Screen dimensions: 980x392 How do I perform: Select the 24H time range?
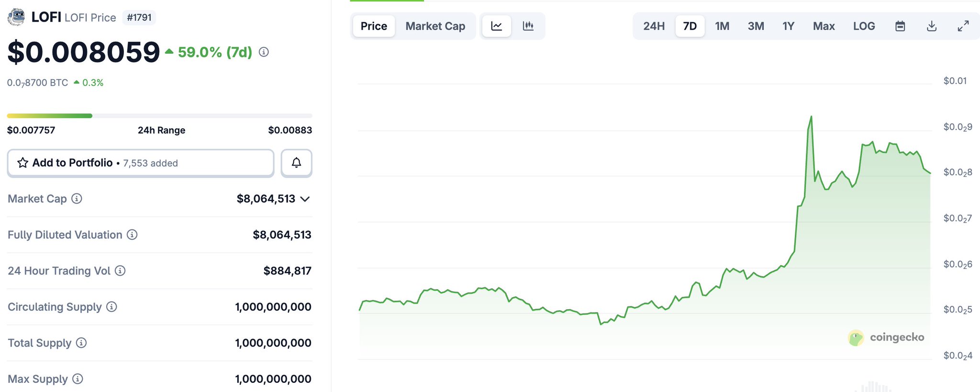point(654,26)
